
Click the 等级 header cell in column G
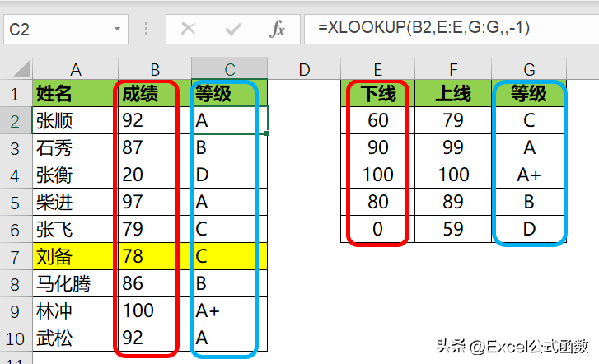529,93
